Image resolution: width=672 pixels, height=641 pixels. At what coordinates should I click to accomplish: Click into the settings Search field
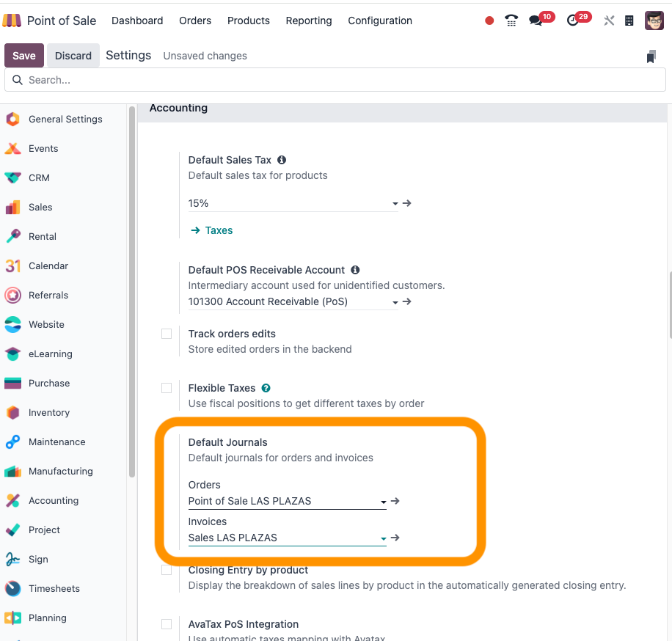335,80
